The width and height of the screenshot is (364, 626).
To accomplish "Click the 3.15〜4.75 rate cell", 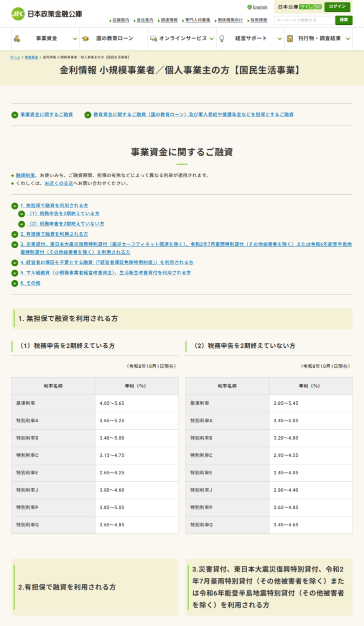I will tap(136, 455).
